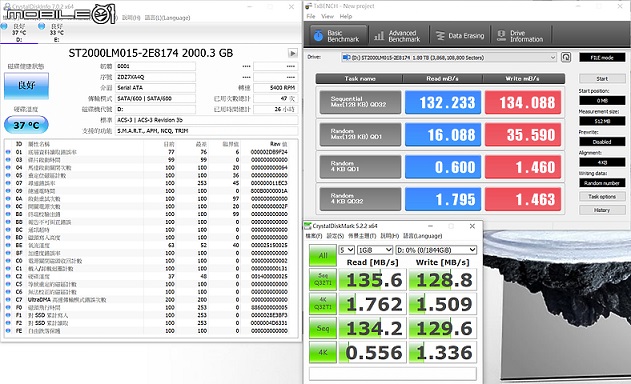Open the TxBENCH View menu
Viewport: 631px width, 384px height.
pos(327,16)
